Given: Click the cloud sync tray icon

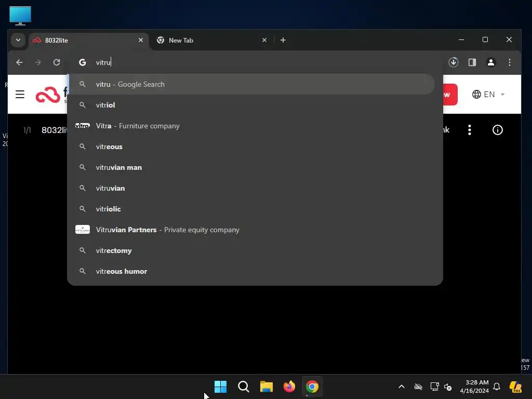Looking at the screenshot, I should click(418, 387).
